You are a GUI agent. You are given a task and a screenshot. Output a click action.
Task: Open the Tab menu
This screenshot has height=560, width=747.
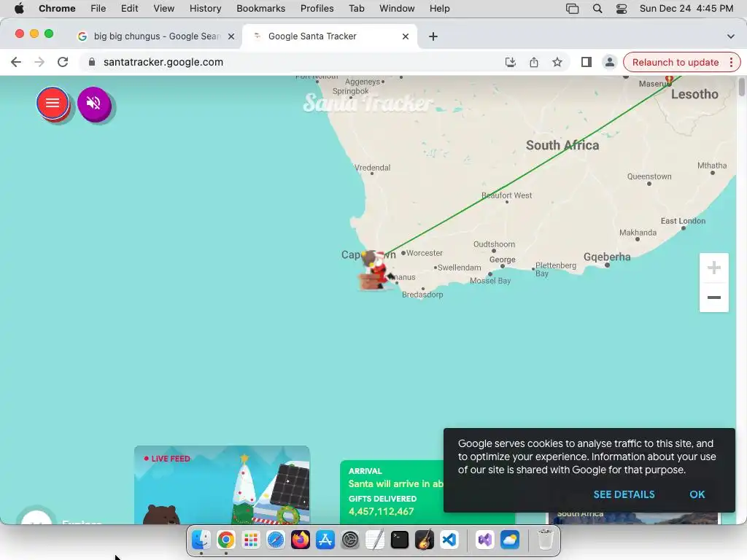tap(356, 9)
